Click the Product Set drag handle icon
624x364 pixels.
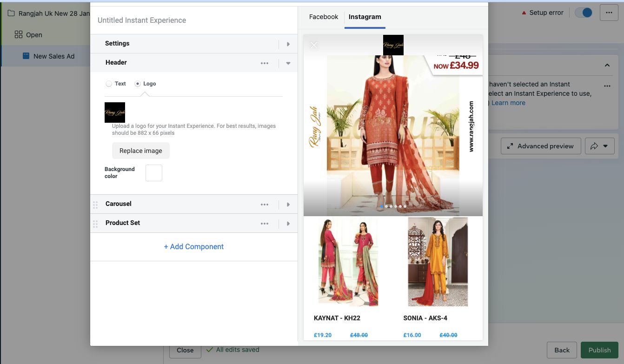[95, 224]
